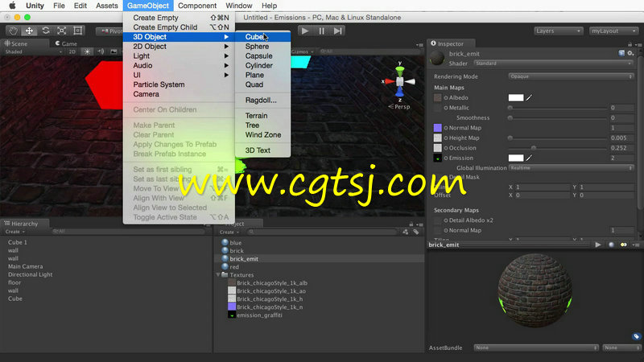Toggle preview lights icon

[x=623, y=245]
